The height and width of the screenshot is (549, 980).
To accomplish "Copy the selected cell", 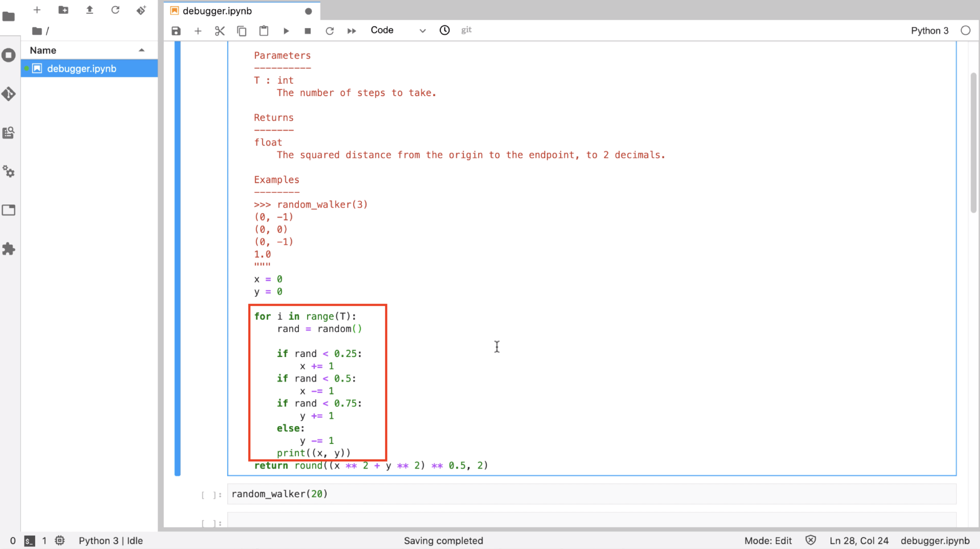I will 242,30.
